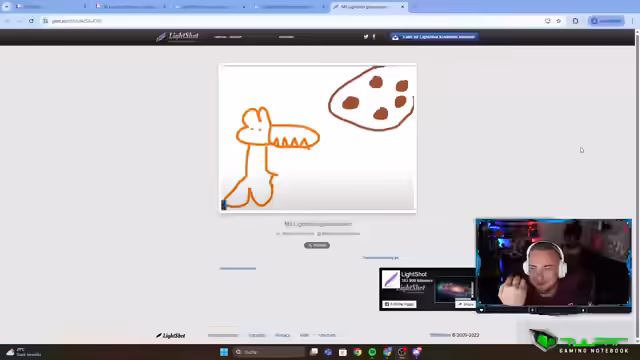This screenshot has height=360, width=640.
Task: Bookmark this page with the star icon
Action: [x=558, y=21]
